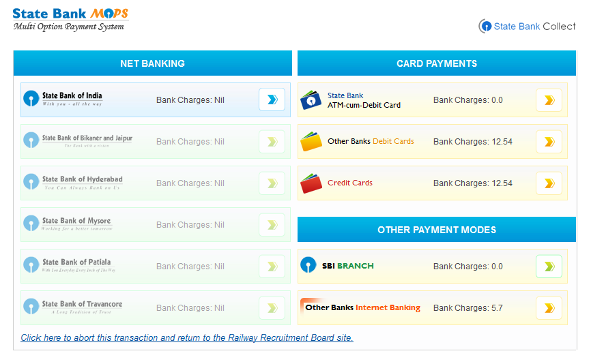This screenshot has width=591, height=364.
Task: Click the State Bank Collect logo
Action: pyautogui.click(x=528, y=27)
